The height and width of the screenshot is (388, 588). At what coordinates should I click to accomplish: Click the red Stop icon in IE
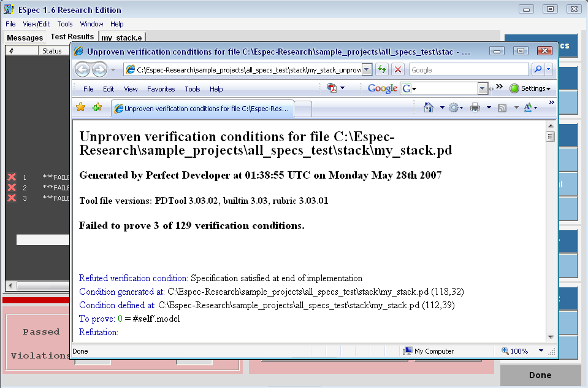click(x=398, y=69)
